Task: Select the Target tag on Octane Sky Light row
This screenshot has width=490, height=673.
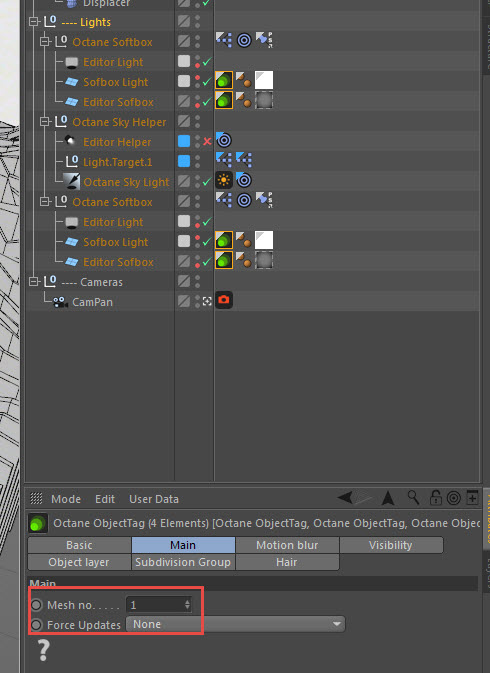Action: (244, 180)
